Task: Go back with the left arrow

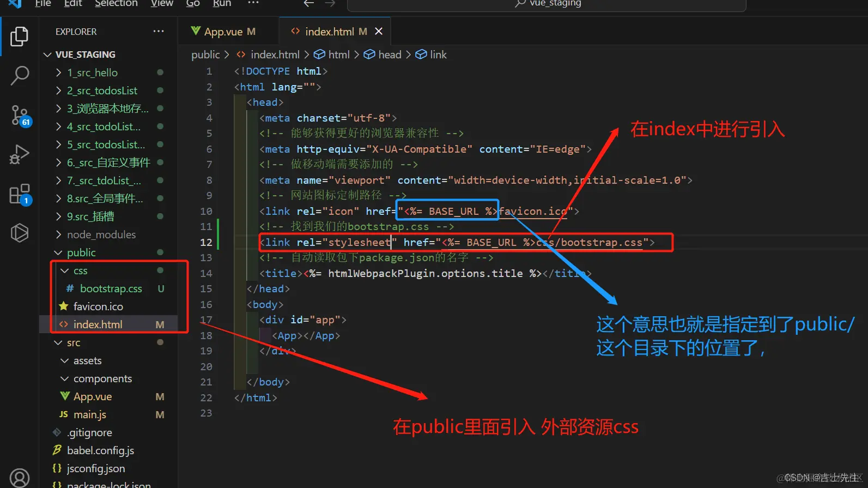Action: (309, 3)
